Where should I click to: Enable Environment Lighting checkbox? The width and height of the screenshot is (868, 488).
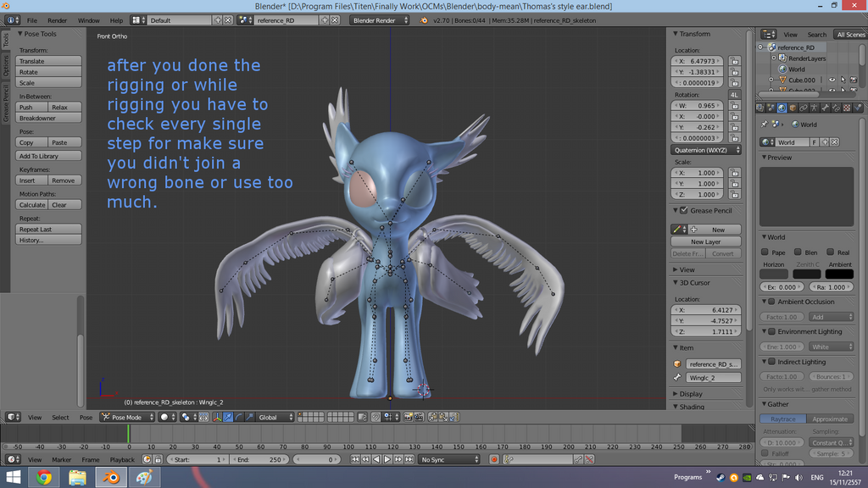coord(771,331)
